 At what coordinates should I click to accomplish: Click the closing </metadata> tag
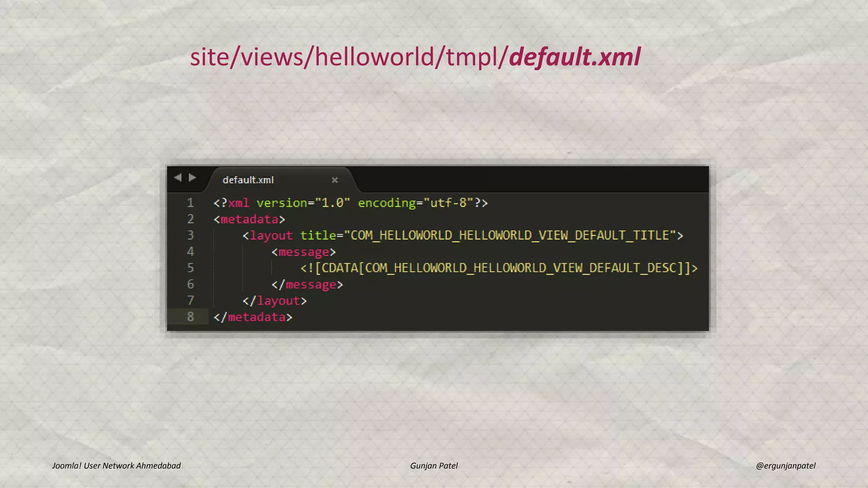click(x=253, y=317)
